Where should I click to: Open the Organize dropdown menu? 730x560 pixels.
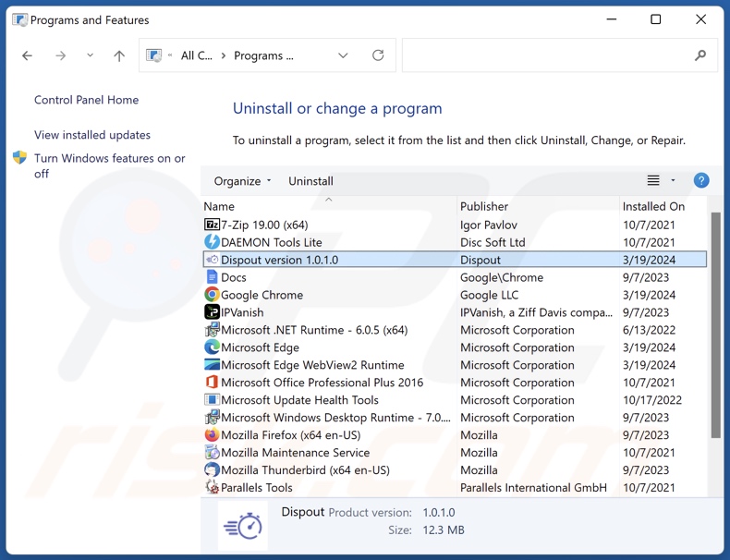[242, 181]
